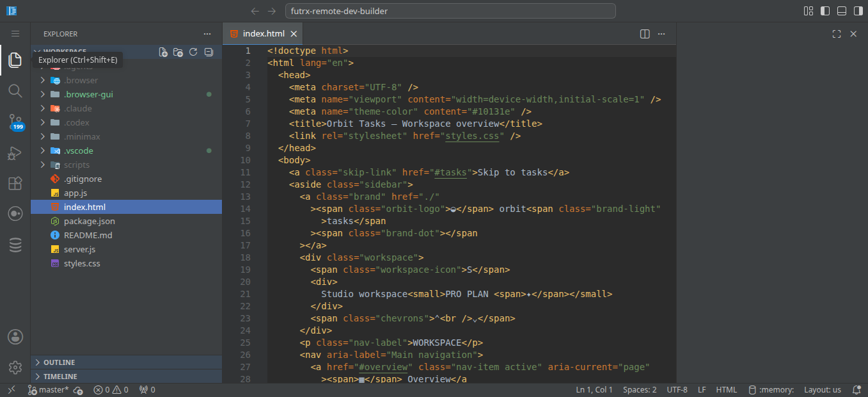This screenshot has width=868, height=397.
Task: Open README.md file
Action: (x=126, y=235)
